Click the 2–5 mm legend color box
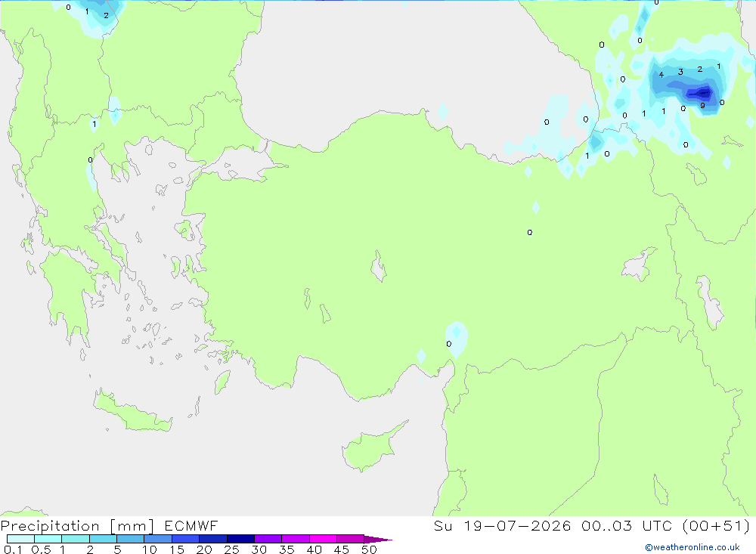756x554 pixels. pyautogui.click(x=103, y=539)
